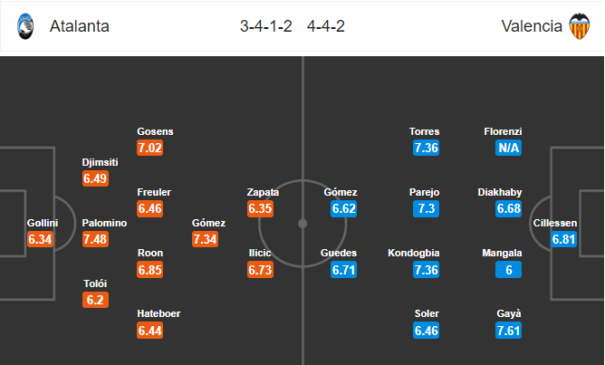
Task: Select Palomino's 7.48 rating badge
Action: point(95,239)
